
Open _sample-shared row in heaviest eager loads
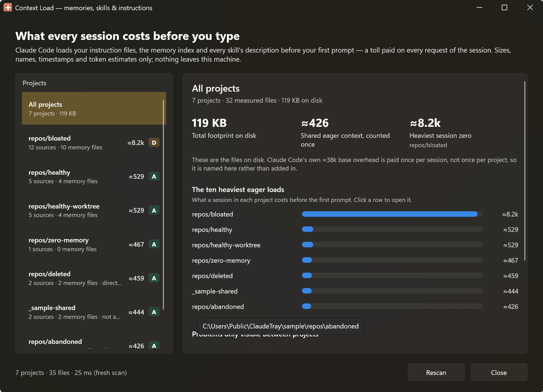[x=355, y=291]
